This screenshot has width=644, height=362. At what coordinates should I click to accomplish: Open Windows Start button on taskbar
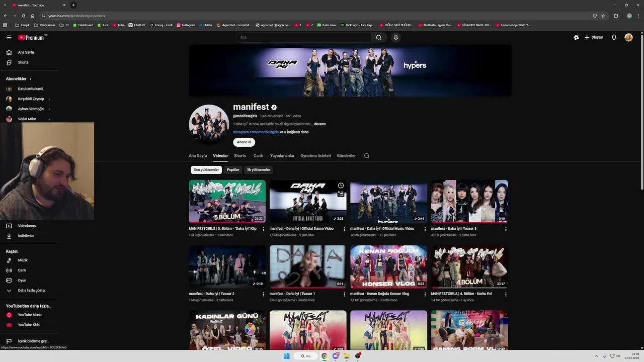[286, 356]
